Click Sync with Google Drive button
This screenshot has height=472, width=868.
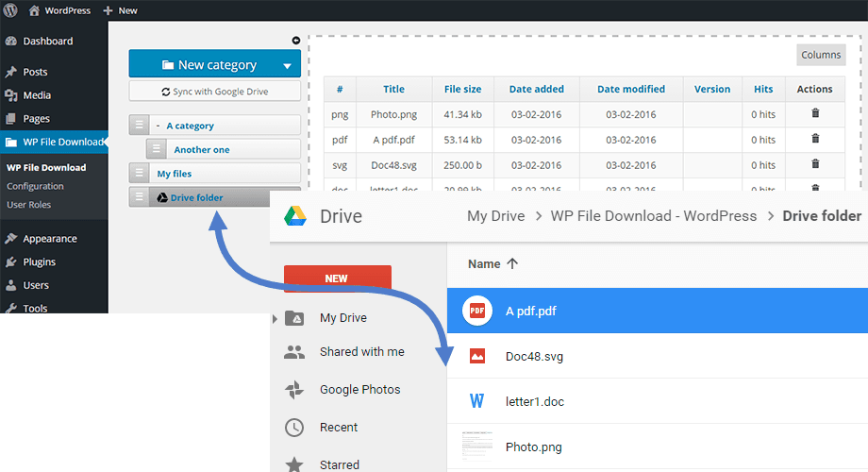tap(215, 92)
